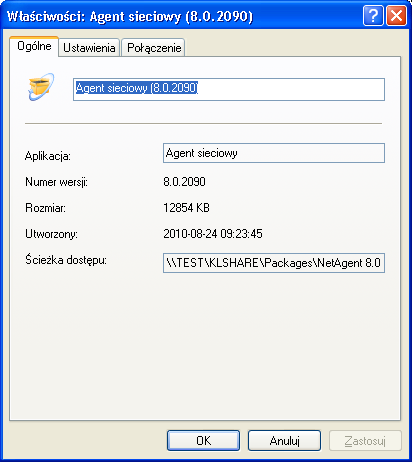Open the Ustawienia tab

pos(89,48)
